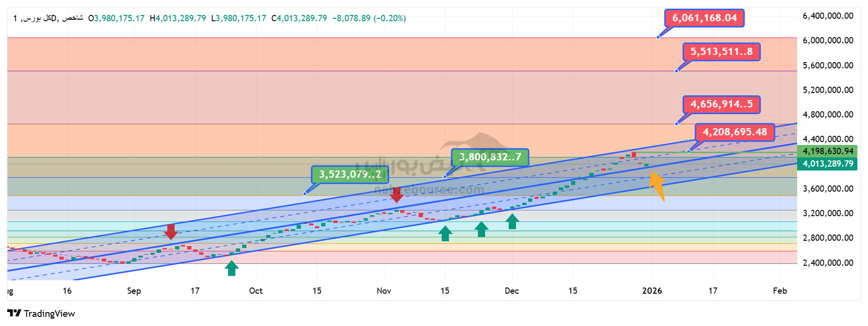Image resolution: width=868 pixels, height=326 pixels.
Task: Click the large red candle at channel top
Action: coord(634,155)
